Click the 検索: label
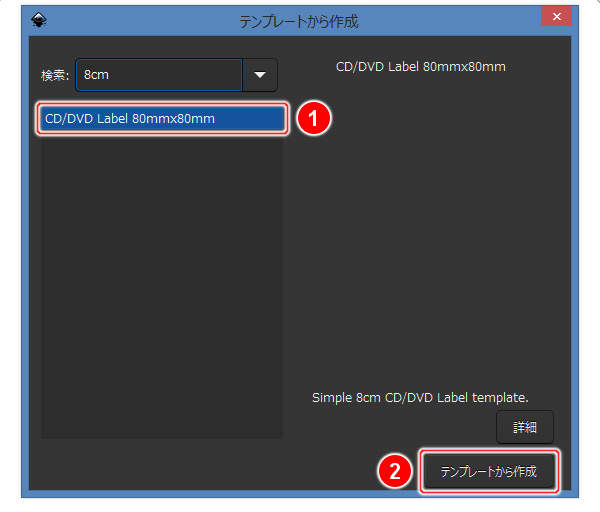The height and width of the screenshot is (512, 600). point(55,75)
